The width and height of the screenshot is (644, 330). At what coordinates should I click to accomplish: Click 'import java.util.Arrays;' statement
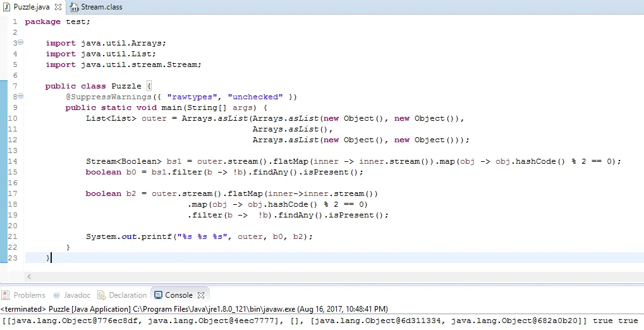pyautogui.click(x=106, y=43)
